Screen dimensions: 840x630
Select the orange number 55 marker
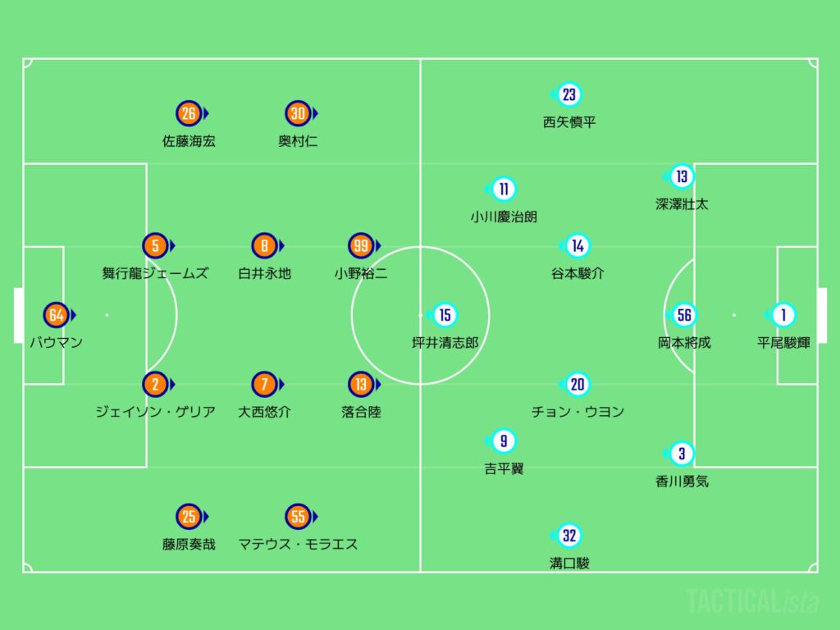[x=297, y=517]
